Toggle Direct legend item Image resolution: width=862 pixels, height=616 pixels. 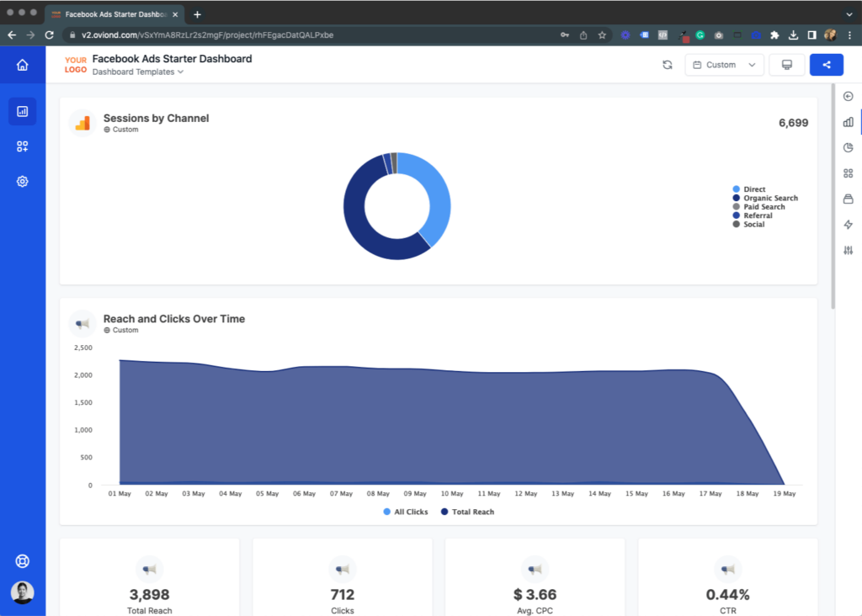coord(748,189)
